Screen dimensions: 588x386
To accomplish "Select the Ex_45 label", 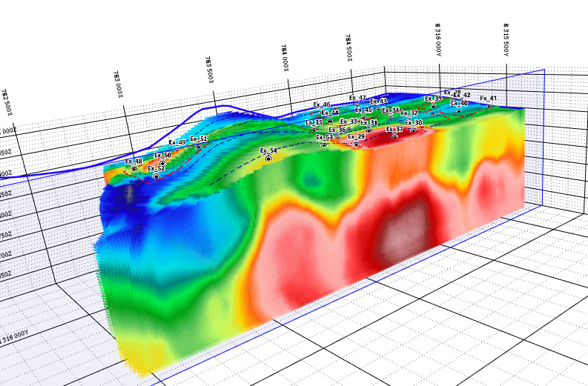I will pyautogui.click(x=364, y=110).
